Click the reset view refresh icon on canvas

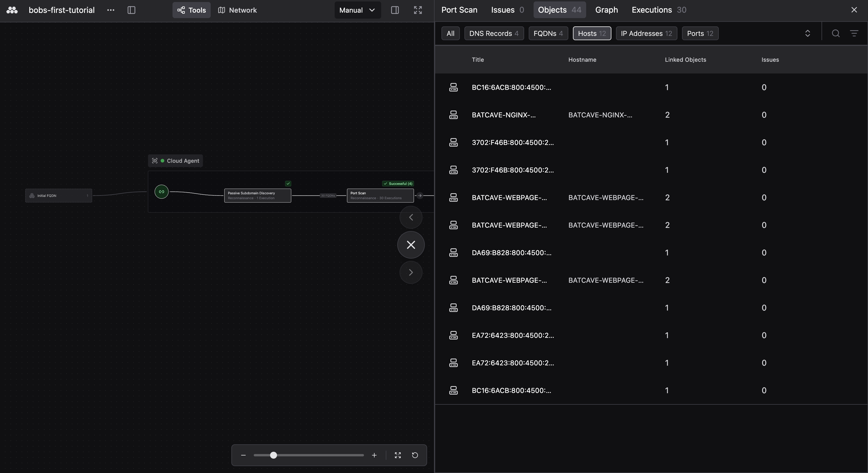(x=415, y=455)
